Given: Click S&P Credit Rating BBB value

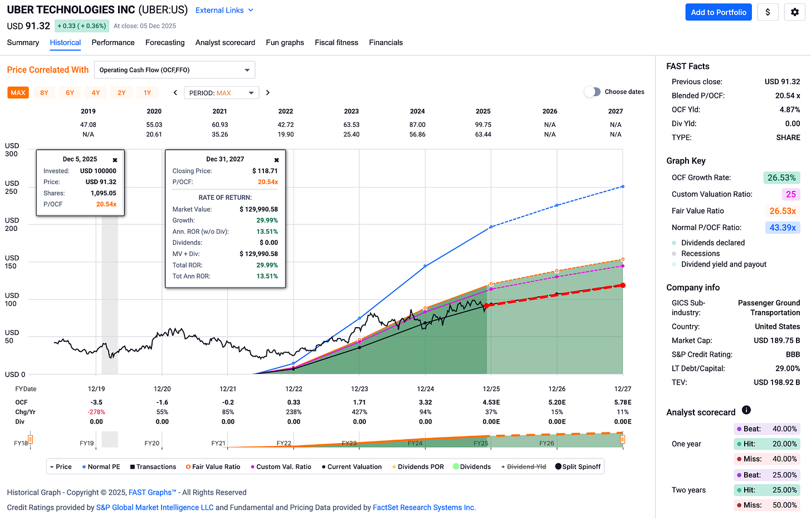Looking at the screenshot, I should (x=793, y=354).
